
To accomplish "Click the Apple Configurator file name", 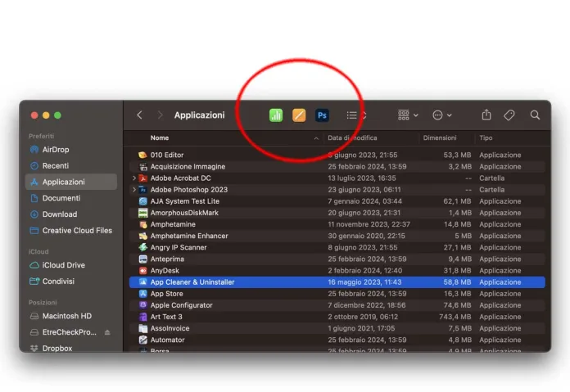I will coord(181,305).
